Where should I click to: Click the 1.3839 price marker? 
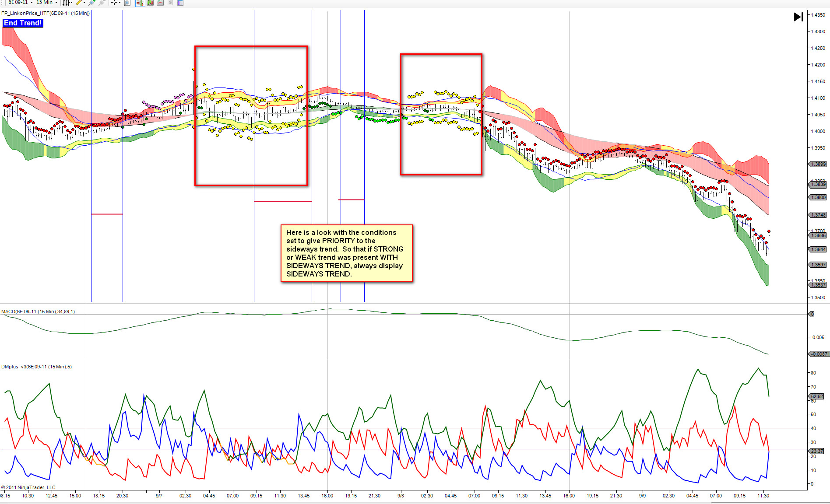817,184
